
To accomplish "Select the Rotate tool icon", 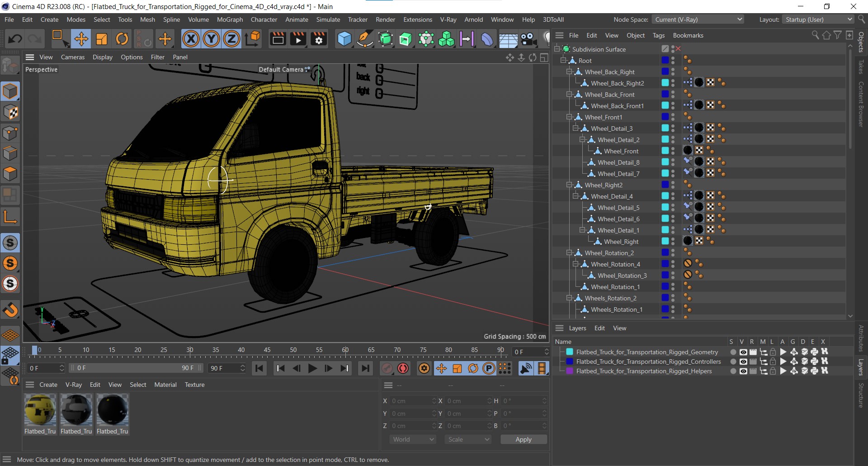I will [x=122, y=39].
